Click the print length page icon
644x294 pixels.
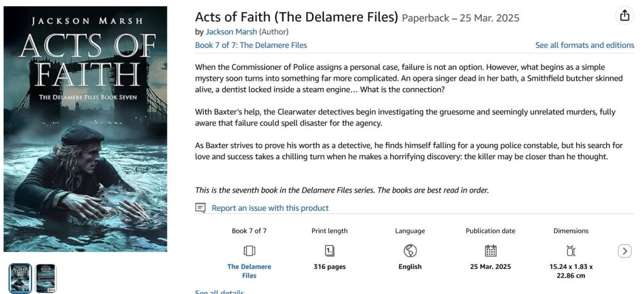[329, 251]
